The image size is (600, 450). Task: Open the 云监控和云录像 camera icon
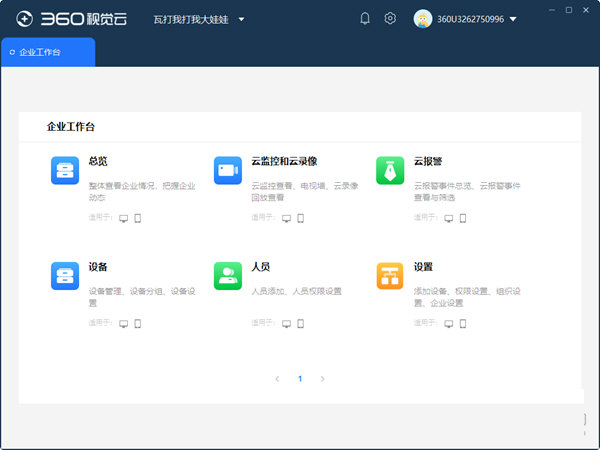tap(228, 170)
